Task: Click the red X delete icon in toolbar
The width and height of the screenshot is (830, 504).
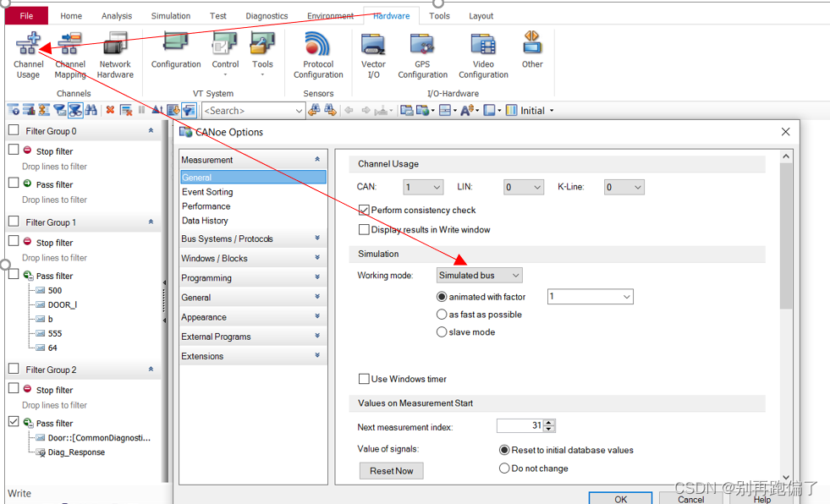Action: [110, 110]
